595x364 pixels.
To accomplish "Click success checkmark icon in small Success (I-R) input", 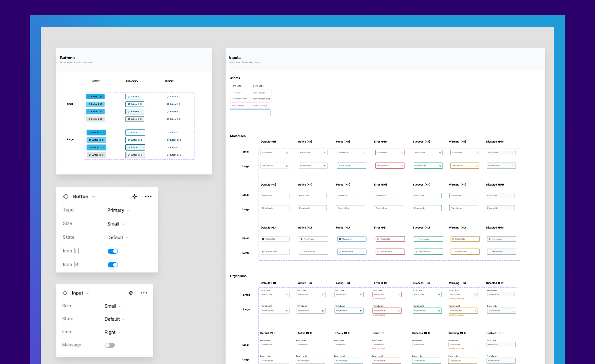I will tap(440, 152).
